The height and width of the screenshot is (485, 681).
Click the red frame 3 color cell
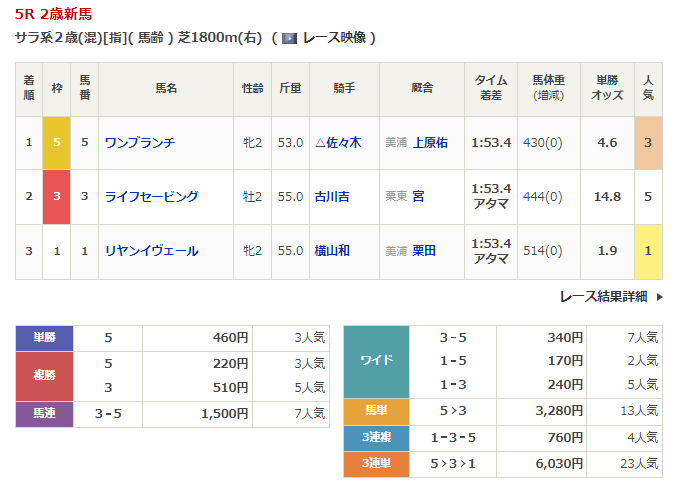click(57, 197)
